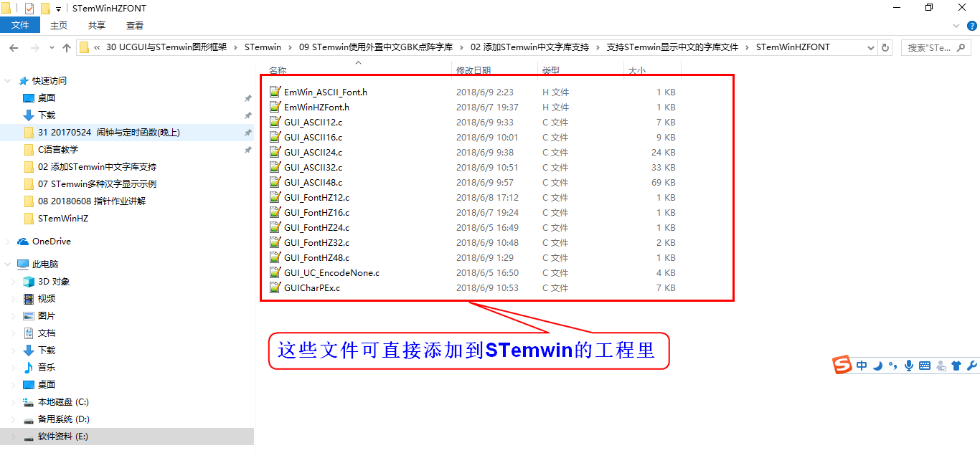
Task: Go up one folder level
Action: [67, 48]
